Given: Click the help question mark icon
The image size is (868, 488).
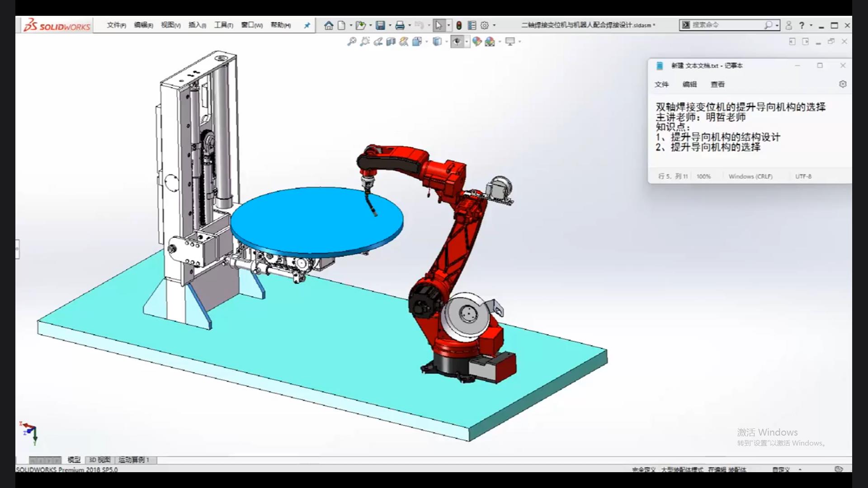Looking at the screenshot, I should click(x=802, y=25).
